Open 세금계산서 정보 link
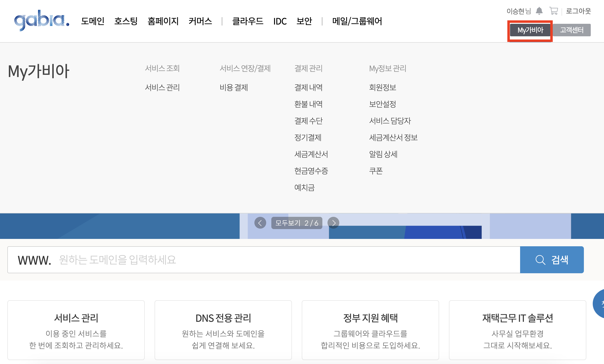 393,137
